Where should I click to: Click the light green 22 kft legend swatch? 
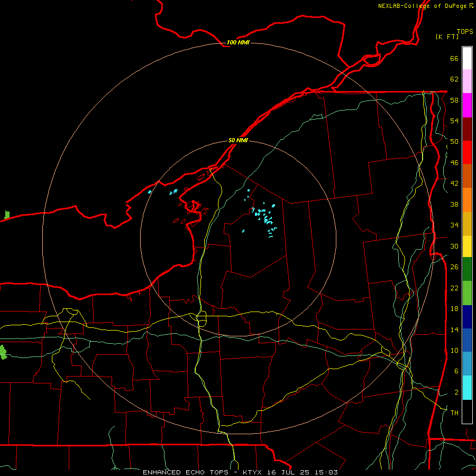tap(467, 293)
